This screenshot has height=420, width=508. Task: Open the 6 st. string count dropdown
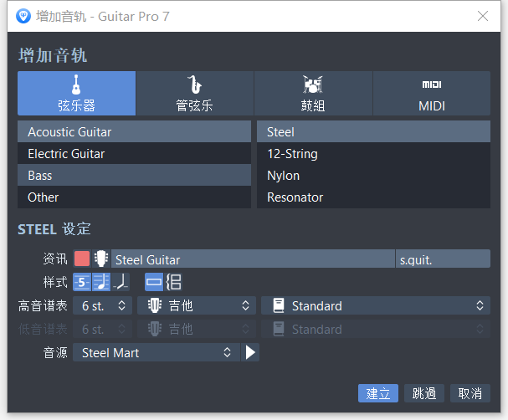pos(102,305)
